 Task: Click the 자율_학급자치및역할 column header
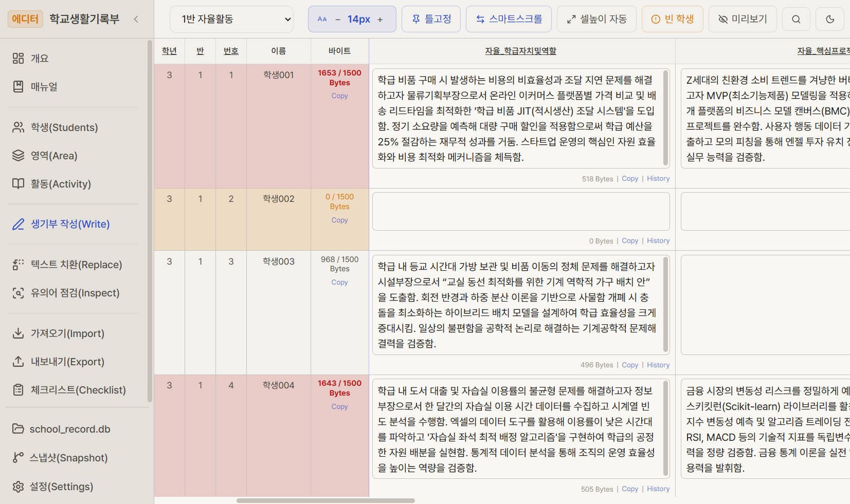[520, 51]
